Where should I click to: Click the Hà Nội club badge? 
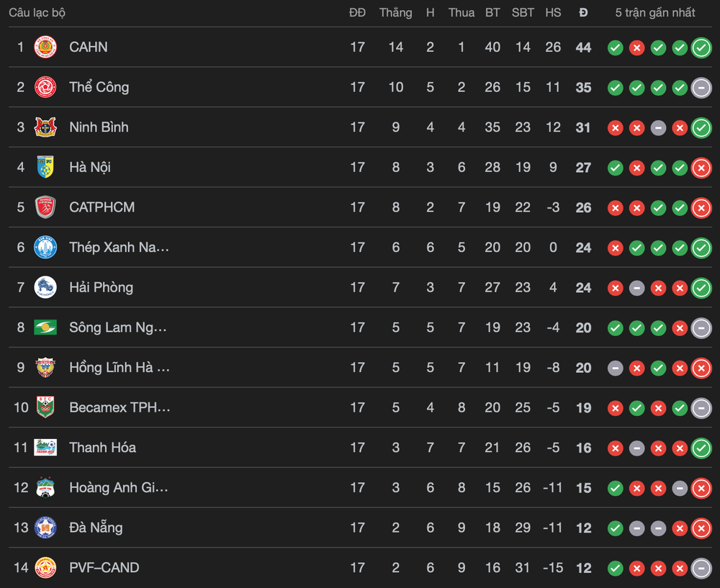[45, 167]
